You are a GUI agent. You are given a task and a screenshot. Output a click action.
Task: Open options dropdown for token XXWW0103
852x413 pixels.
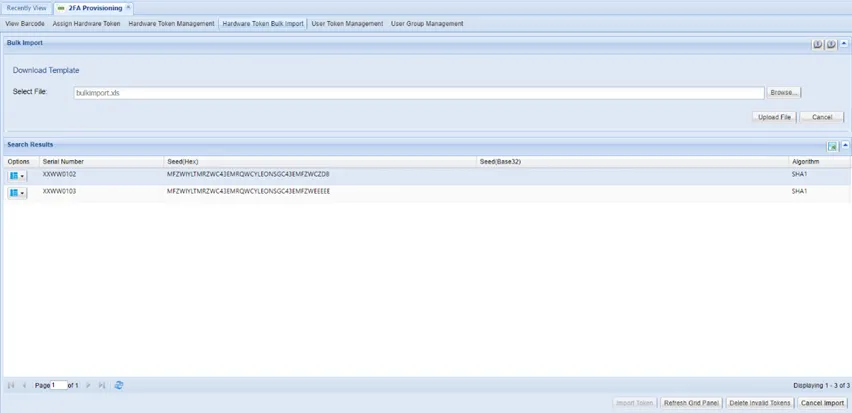17,193
